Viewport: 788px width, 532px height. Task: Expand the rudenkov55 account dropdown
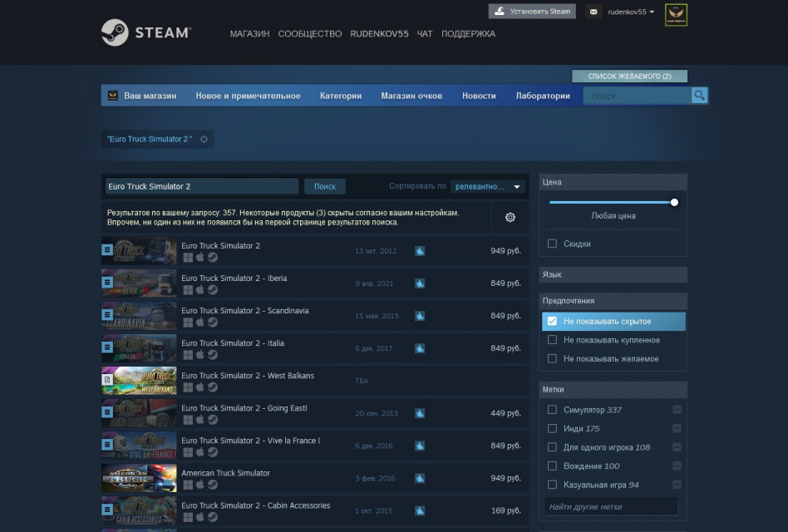pyautogui.click(x=631, y=12)
